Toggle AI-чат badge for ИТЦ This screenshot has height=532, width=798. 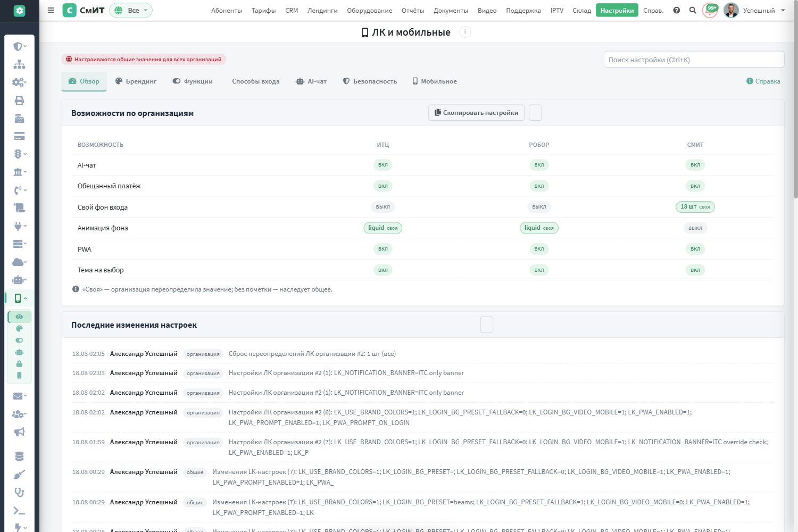[x=383, y=165]
